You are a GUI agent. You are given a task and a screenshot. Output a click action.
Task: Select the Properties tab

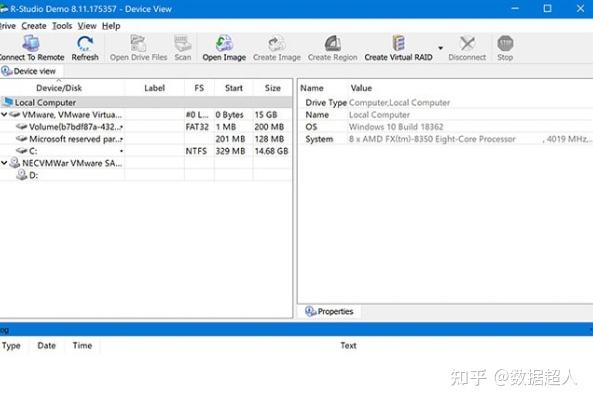click(329, 311)
